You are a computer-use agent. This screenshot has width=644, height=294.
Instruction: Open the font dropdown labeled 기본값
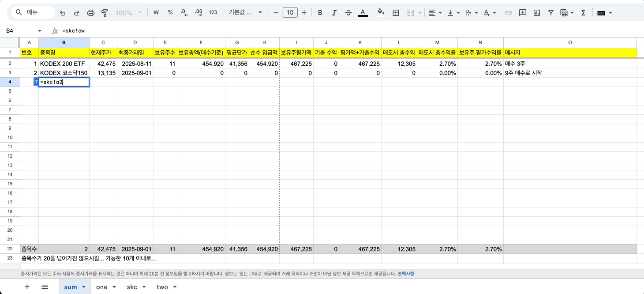[x=245, y=13]
